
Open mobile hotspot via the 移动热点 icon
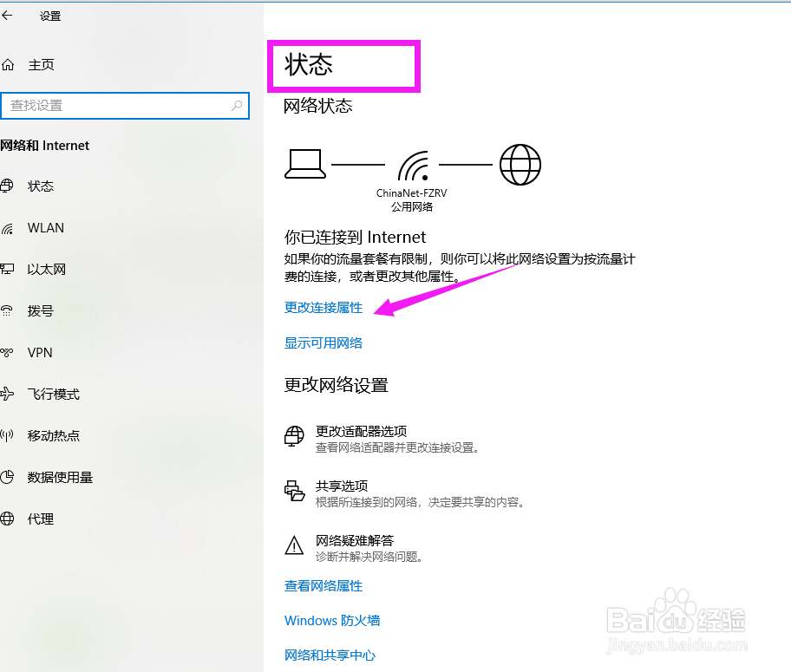pos(12,435)
